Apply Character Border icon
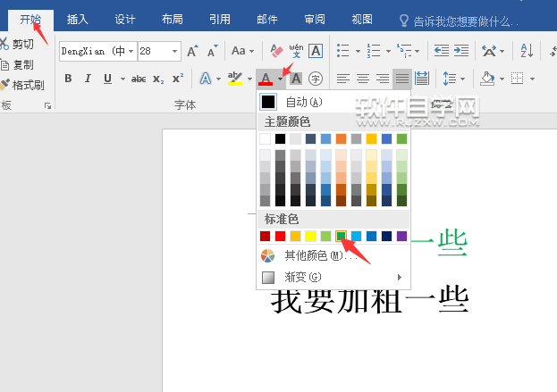 pos(316,51)
